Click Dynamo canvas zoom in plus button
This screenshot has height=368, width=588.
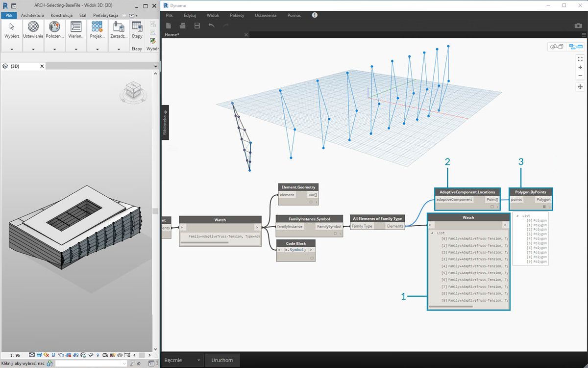(x=580, y=67)
